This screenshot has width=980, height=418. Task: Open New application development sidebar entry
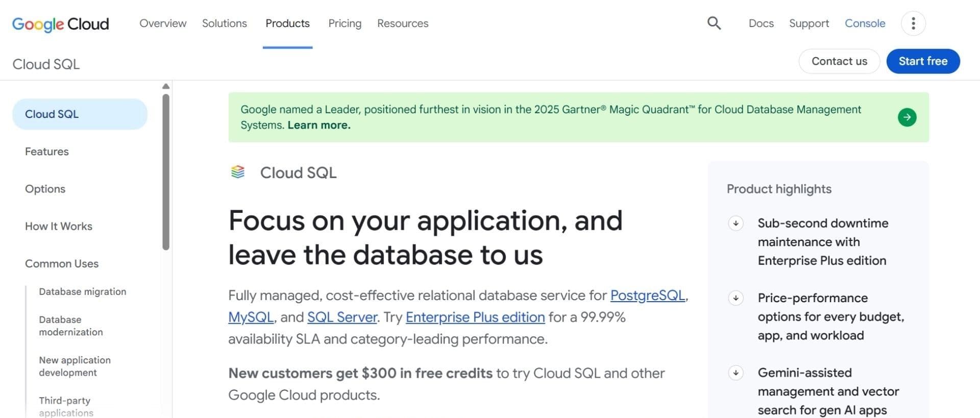75,366
